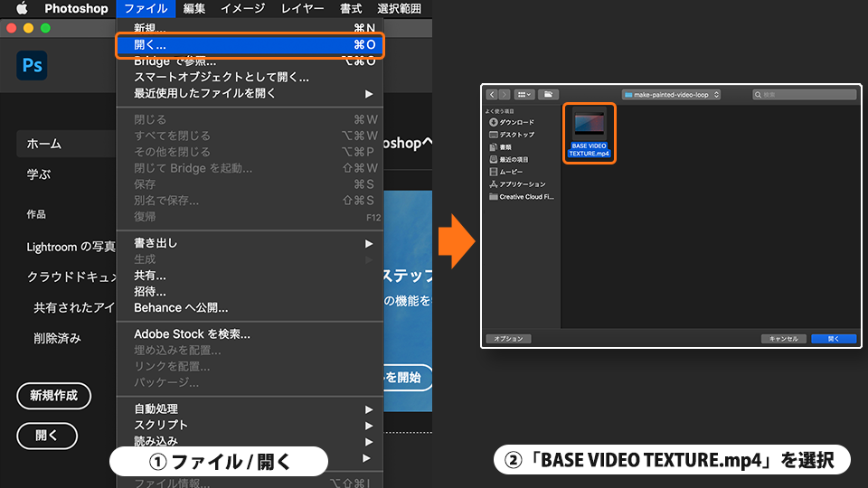Choose 開く... from the file menu

tap(250, 45)
